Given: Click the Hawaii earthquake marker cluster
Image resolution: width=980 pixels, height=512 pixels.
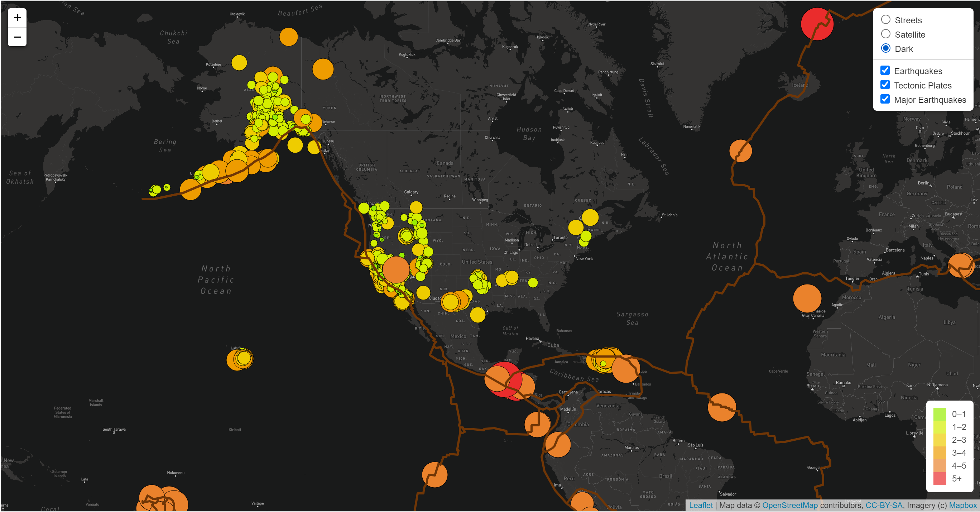Looking at the screenshot, I should tap(240, 359).
